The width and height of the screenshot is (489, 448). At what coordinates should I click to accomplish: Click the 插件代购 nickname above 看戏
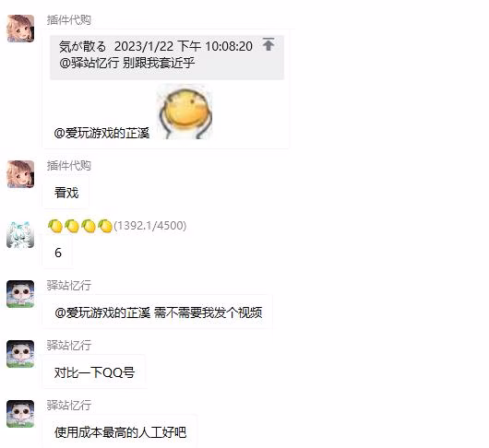tap(69, 165)
